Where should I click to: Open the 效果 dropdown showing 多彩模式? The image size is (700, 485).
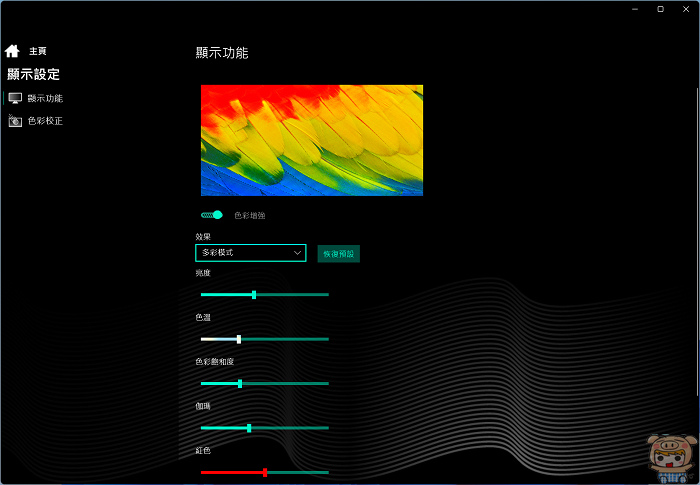pos(250,253)
